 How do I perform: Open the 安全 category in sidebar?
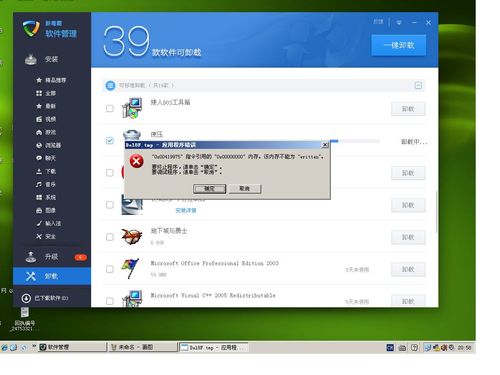pyautogui.click(x=46, y=236)
